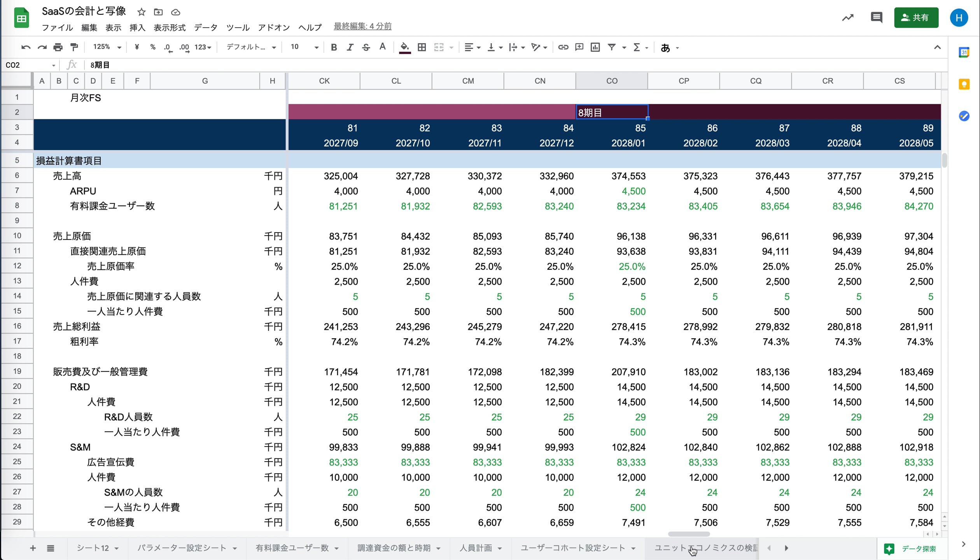Click the insert chart icon
Image resolution: width=980 pixels, height=560 pixels.
(x=595, y=47)
